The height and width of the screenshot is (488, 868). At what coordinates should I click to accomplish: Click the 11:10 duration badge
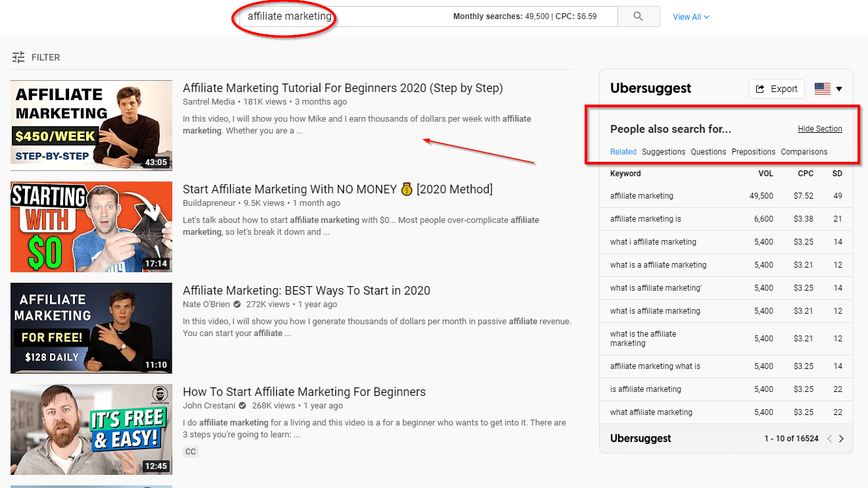coord(156,365)
